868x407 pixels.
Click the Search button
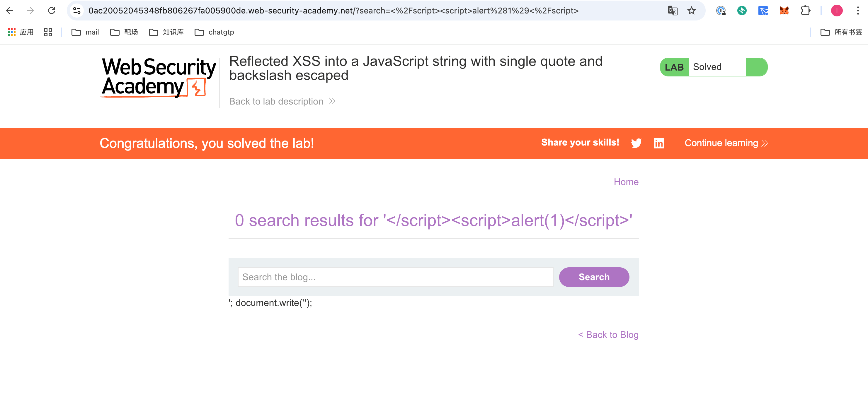[594, 277]
